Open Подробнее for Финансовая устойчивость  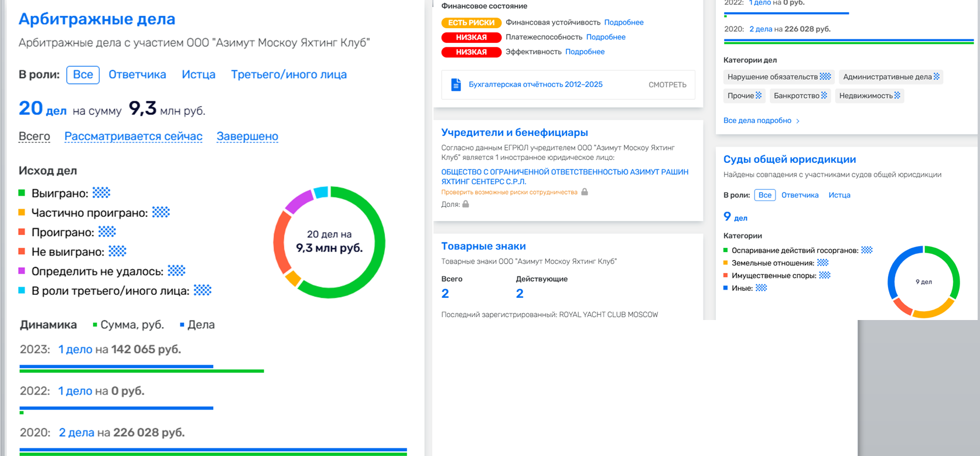[624, 22]
